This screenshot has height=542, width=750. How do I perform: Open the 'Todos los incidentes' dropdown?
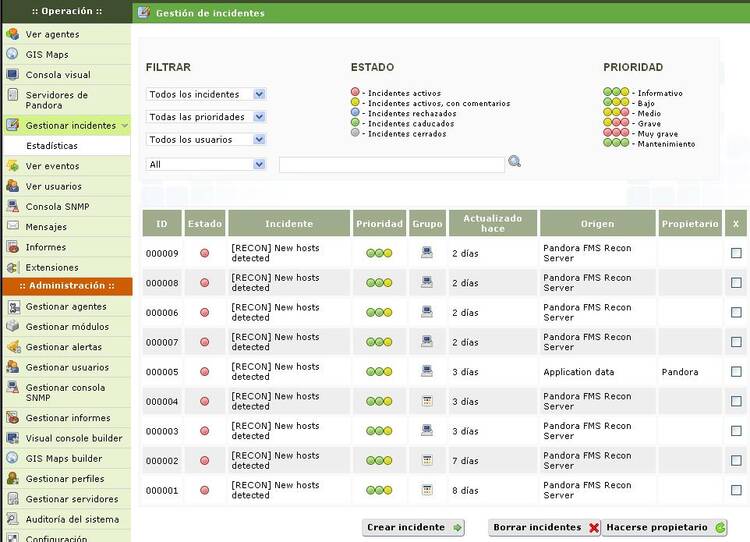(x=206, y=94)
